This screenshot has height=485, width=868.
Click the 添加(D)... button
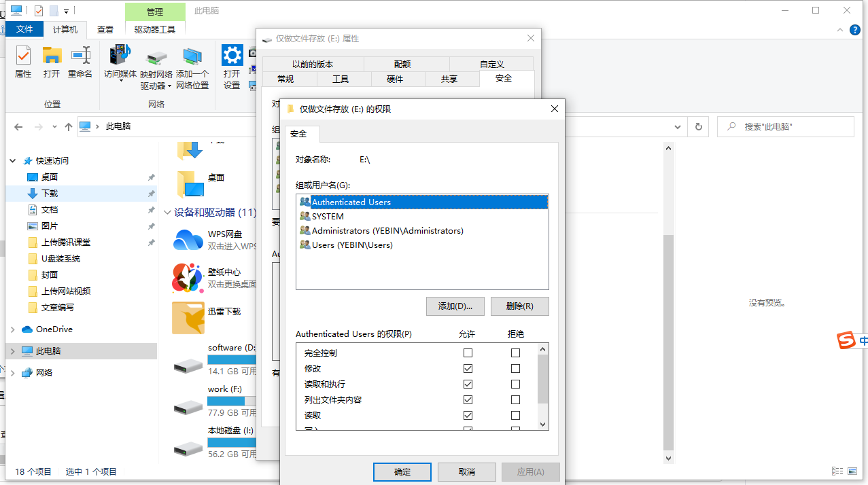(455, 306)
